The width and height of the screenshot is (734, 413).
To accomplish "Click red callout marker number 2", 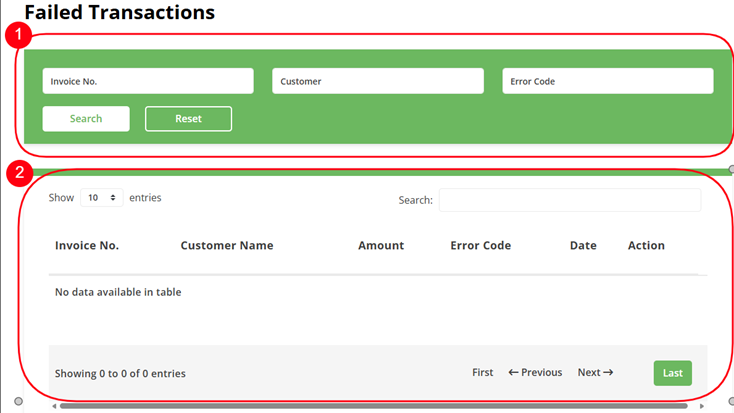I will 16,172.
